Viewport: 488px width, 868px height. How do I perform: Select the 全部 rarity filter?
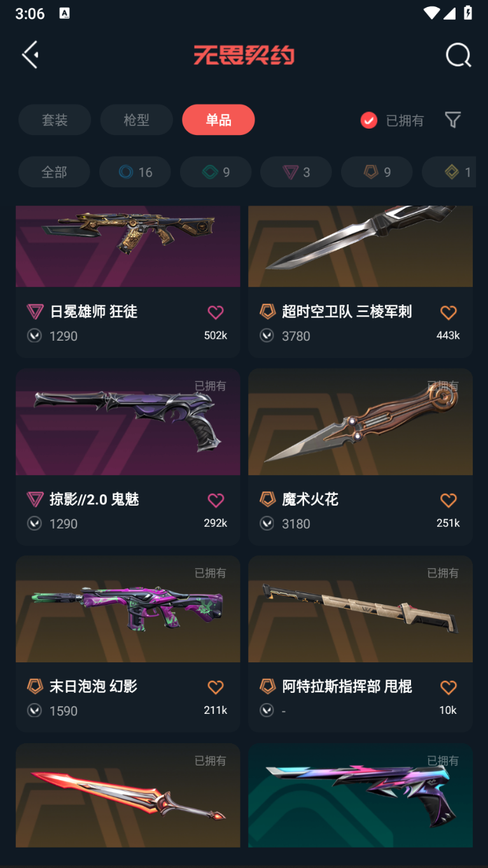pyautogui.click(x=54, y=172)
